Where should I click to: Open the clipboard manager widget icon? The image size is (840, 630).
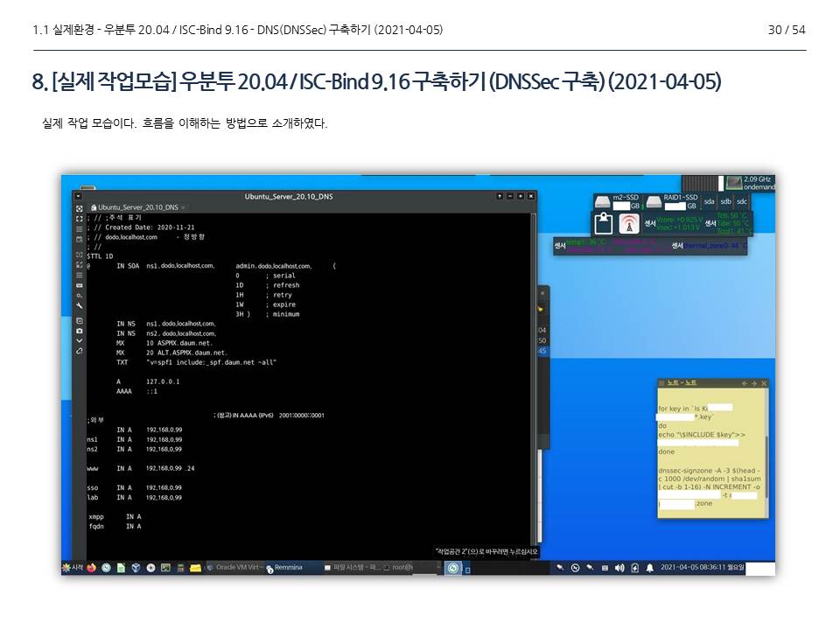tap(604, 223)
